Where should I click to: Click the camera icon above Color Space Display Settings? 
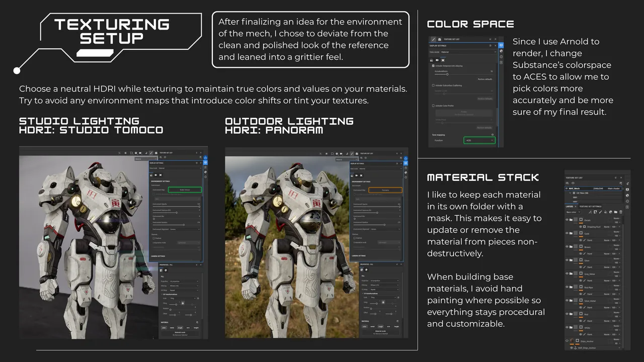click(x=439, y=39)
